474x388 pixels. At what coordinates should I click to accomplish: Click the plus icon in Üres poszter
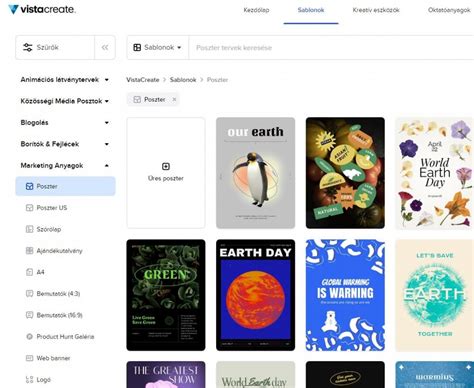166,166
